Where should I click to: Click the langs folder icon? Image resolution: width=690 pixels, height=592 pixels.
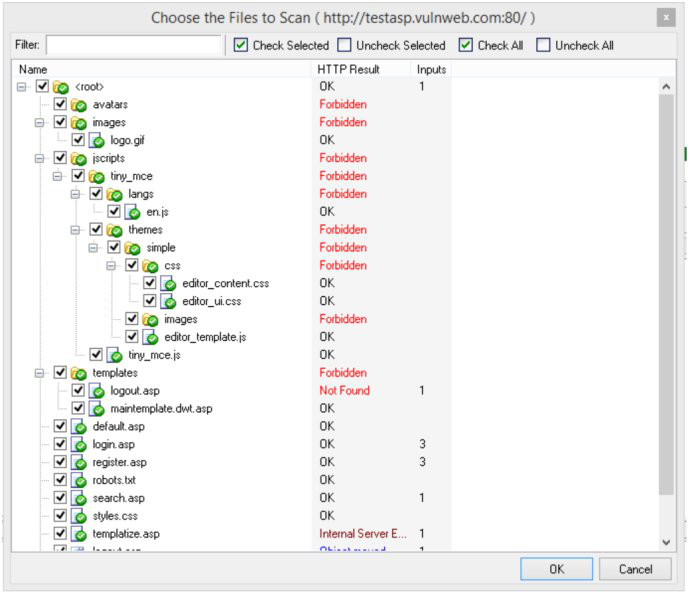click(114, 195)
